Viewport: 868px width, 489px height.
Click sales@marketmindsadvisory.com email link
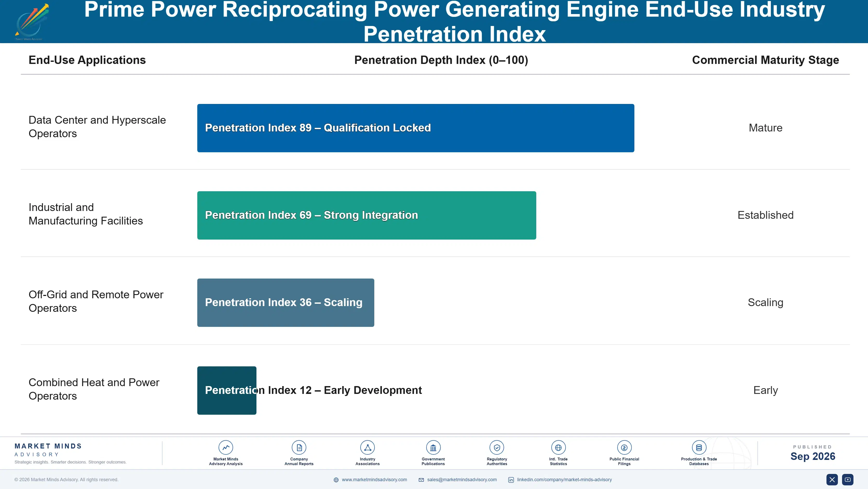[462, 480]
